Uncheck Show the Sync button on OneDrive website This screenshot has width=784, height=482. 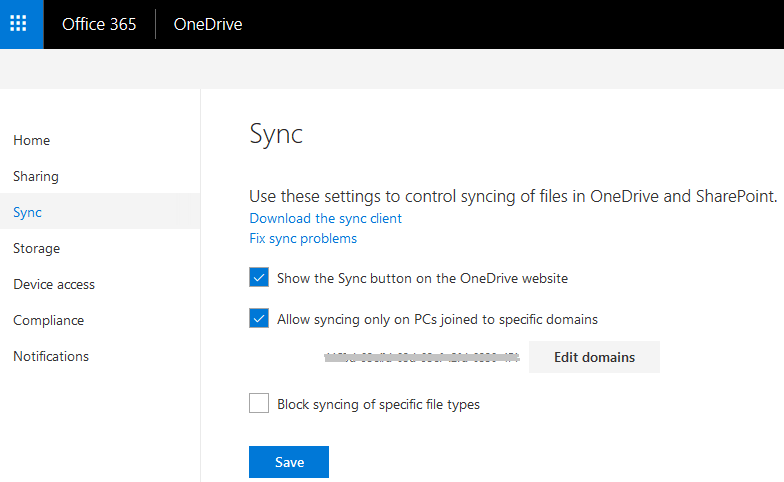pos(259,278)
